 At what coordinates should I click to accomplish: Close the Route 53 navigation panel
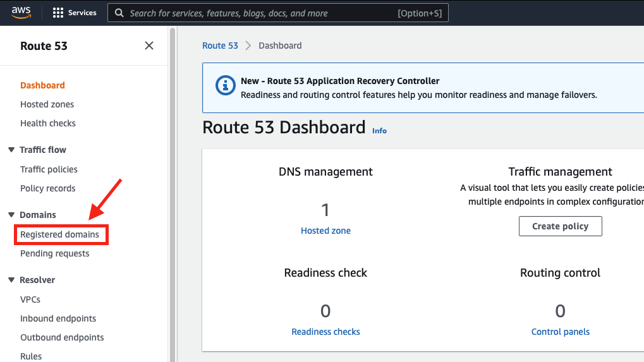tap(149, 45)
